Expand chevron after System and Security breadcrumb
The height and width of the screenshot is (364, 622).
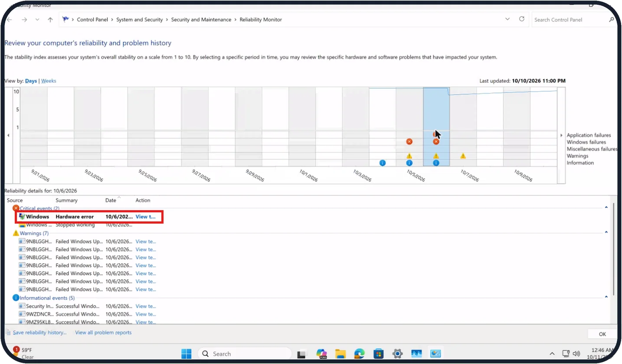click(x=167, y=19)
